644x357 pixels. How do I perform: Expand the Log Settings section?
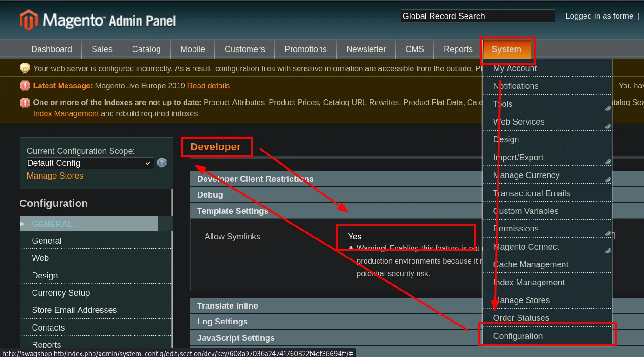tap(336, 322)
